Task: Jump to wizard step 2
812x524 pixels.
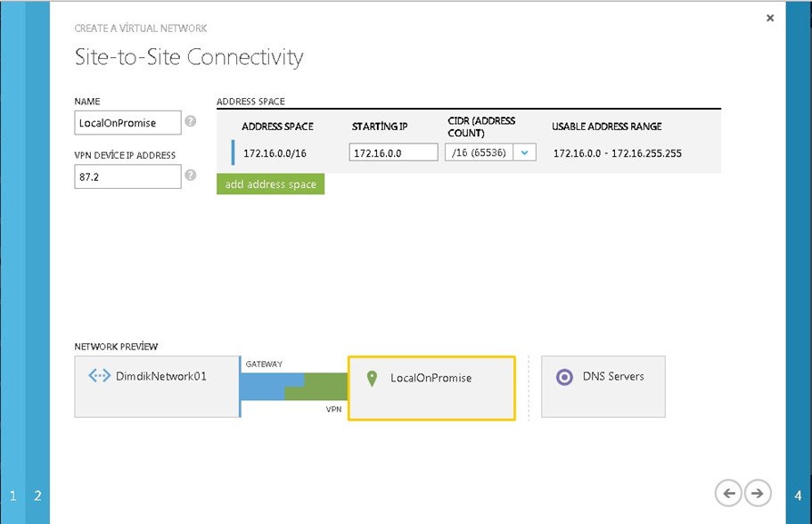Action: point(37,495)
